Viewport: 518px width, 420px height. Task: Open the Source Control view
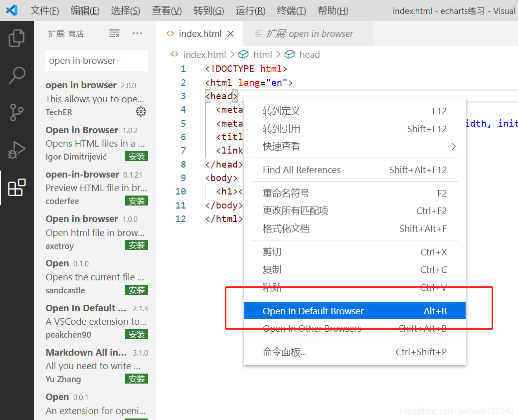coord(16,112)
